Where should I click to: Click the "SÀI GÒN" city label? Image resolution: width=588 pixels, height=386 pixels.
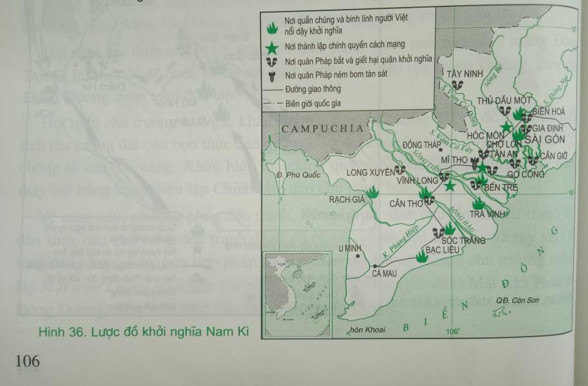pos(544,140)
